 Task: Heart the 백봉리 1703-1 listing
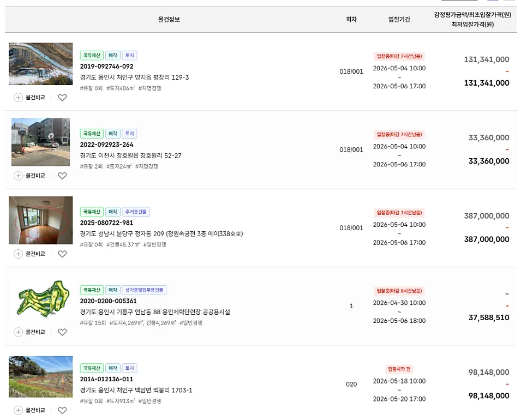pyautogui.click(x=62, y=410)
